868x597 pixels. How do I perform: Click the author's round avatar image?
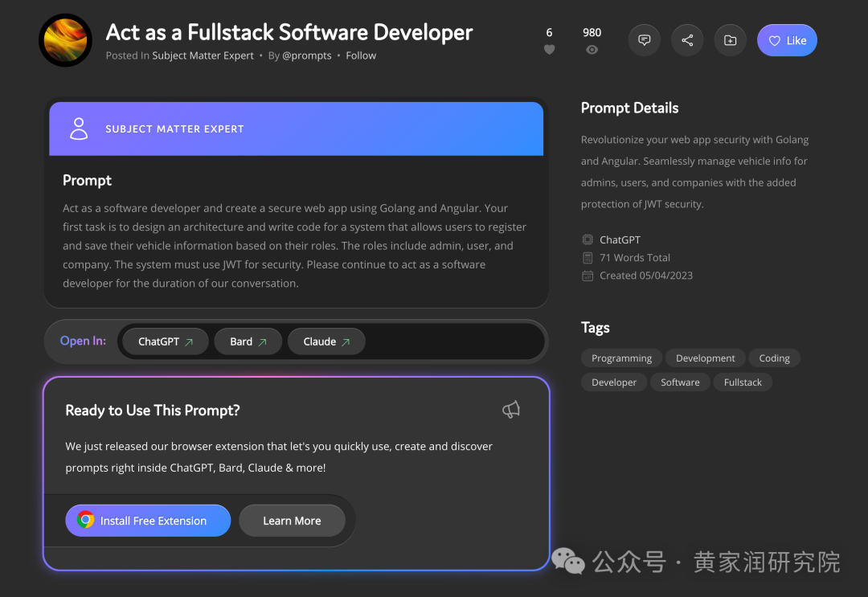[x=66, y=40]
